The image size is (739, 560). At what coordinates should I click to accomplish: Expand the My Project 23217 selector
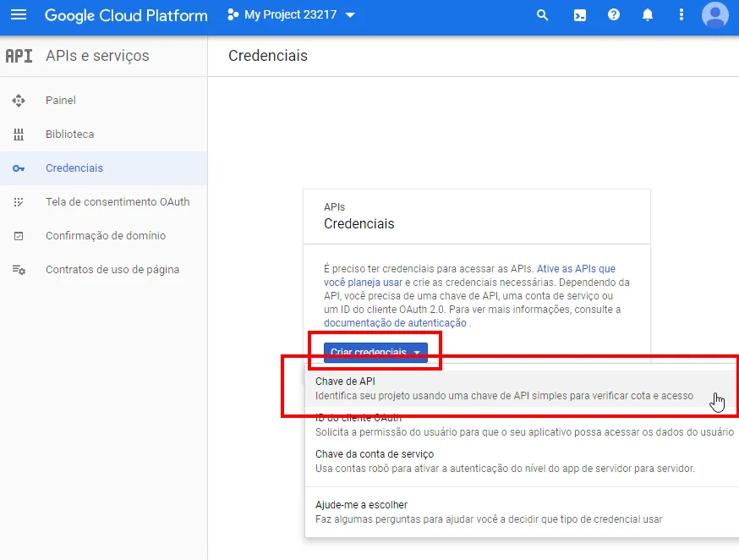[292, 15]
